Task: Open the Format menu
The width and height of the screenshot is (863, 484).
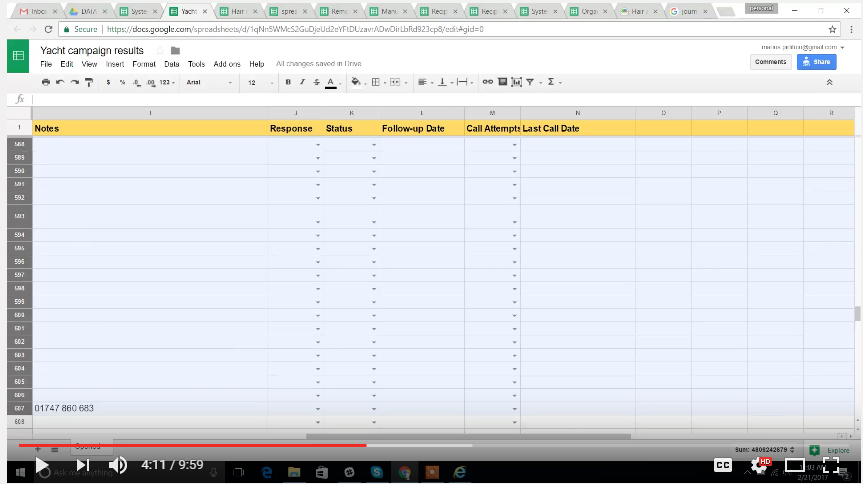Action: point(144,64)
